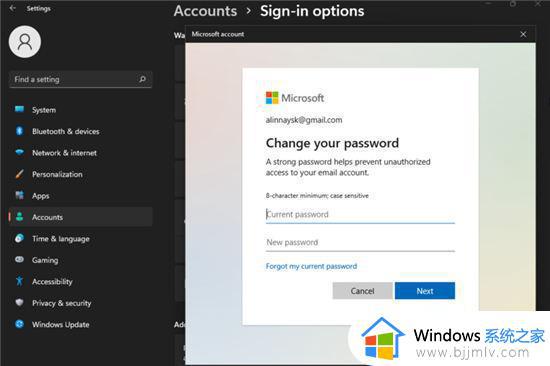Image resolution: width=550 pixels, height=366 pixels.
Task: Select Accounts in the sidebar
Action: 81,217
